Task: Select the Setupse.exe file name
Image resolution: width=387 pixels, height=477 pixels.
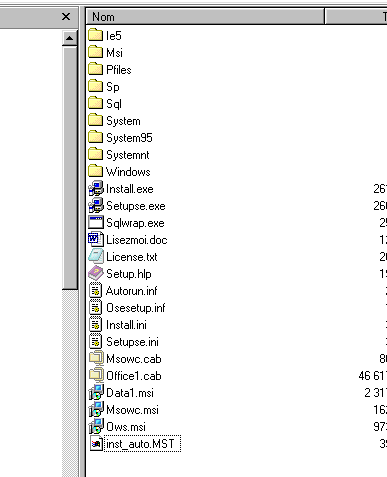Action: pyautogui.click(x=136, y=206)
